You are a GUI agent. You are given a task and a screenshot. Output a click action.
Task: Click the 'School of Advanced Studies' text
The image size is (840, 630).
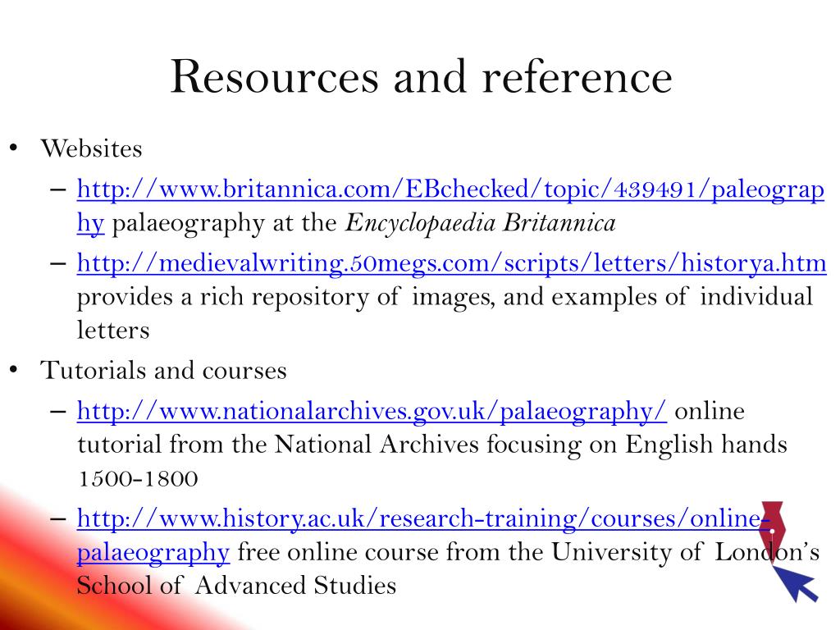pos(236,585)
